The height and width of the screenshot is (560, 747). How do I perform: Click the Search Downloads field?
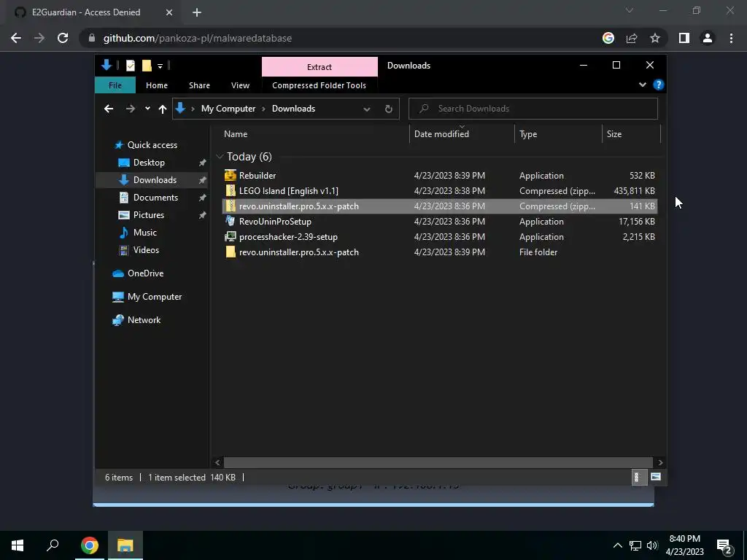(533, 109)
